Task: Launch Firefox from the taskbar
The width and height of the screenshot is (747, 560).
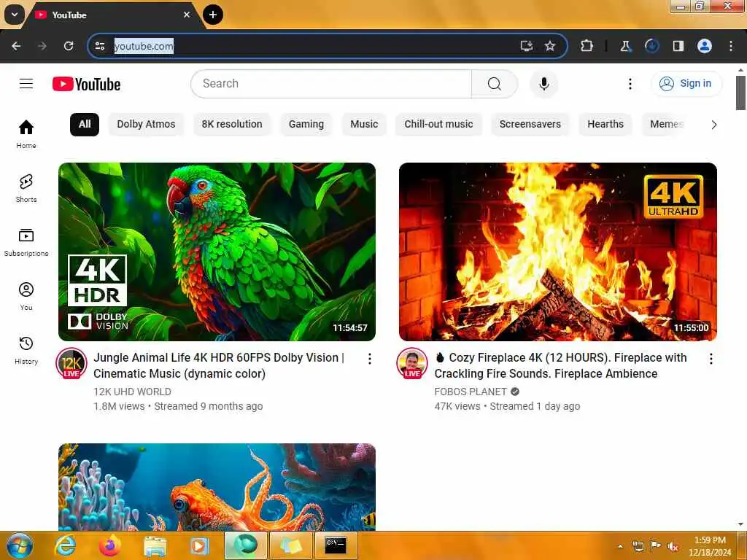Action: point(110,545)
